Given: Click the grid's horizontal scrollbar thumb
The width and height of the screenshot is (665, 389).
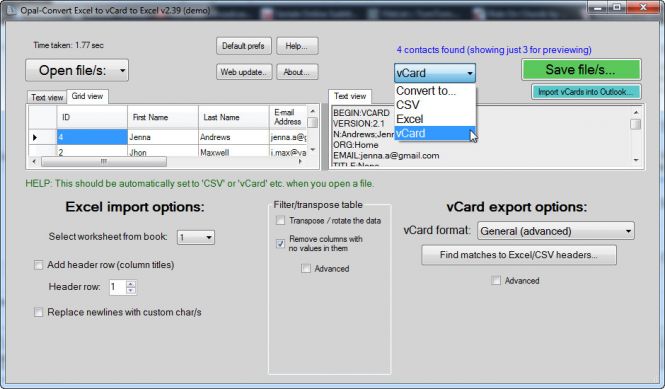Looking at the screenshot, I should coord(104,162).
